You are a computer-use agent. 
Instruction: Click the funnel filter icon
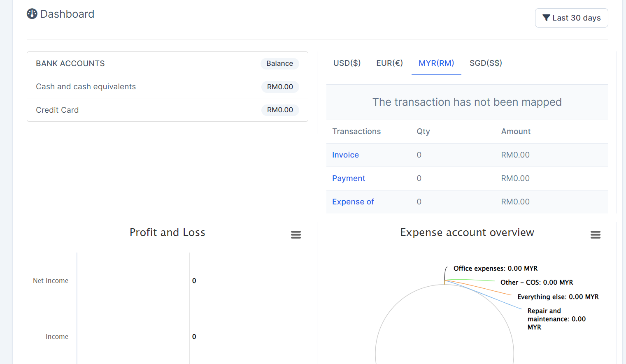pos(546,18)
